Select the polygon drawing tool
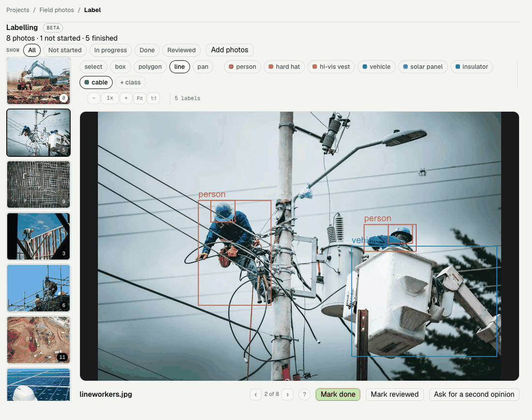532x420 pixels. tap(150, 67)
